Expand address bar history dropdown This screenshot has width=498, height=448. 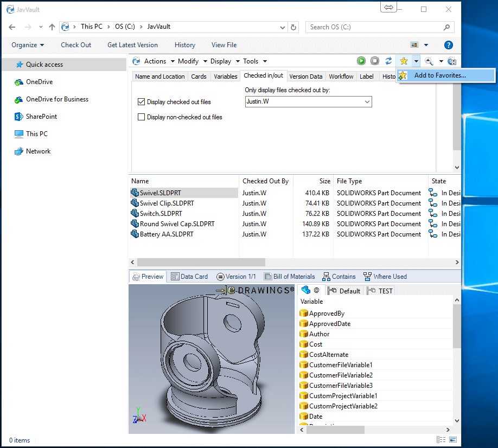click(x=282, y=27)
